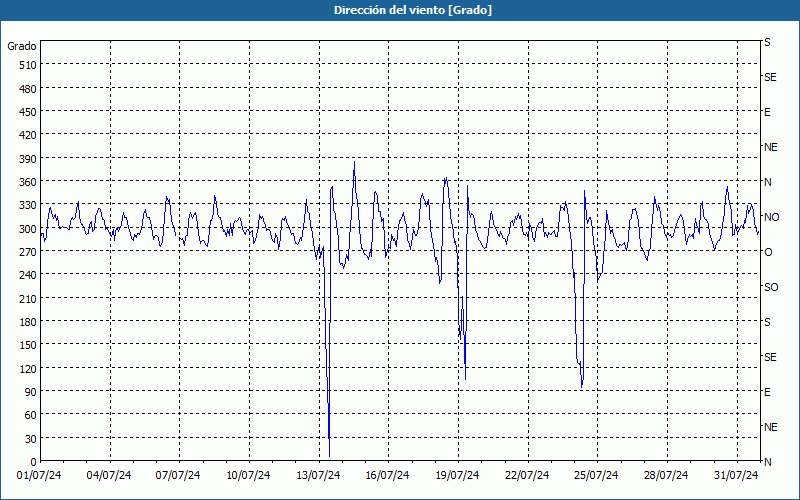800x500 pixels.
Task: Click the 180 axis value
Action: [x=28, y=322]
